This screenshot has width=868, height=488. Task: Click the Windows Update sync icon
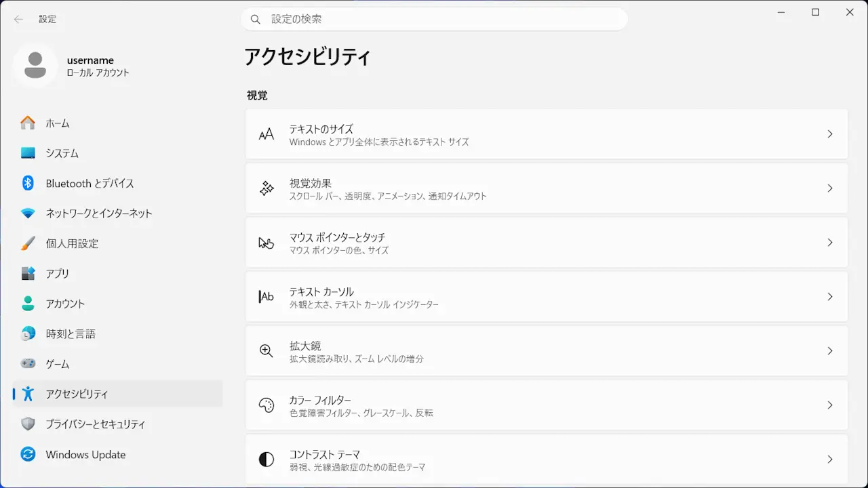[28, 454]
